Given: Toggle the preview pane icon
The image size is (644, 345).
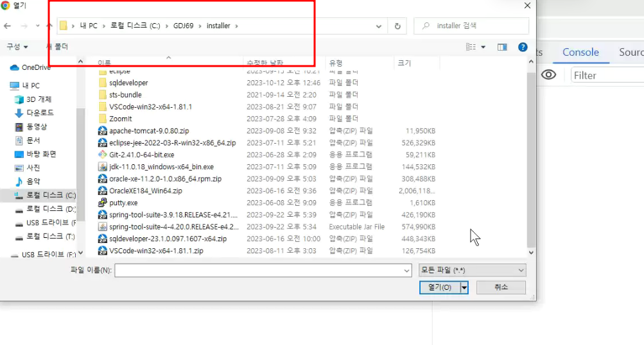Looking at the screenshot, I should (502, 47).
